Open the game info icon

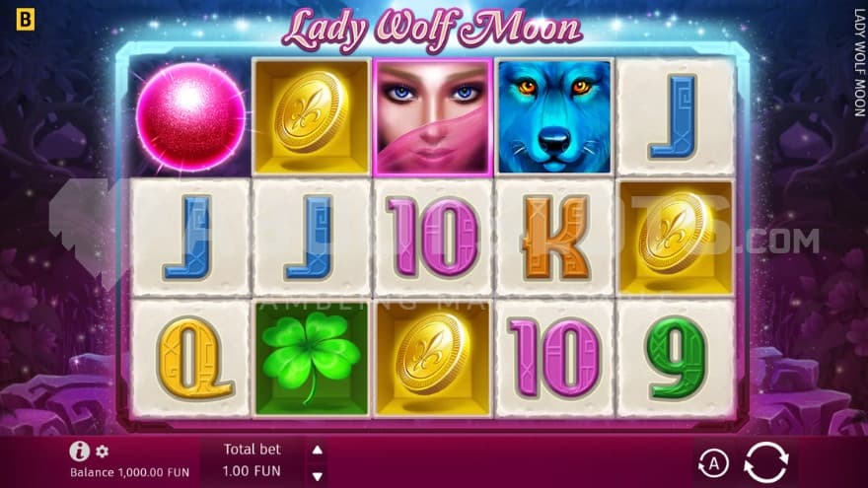79,451
